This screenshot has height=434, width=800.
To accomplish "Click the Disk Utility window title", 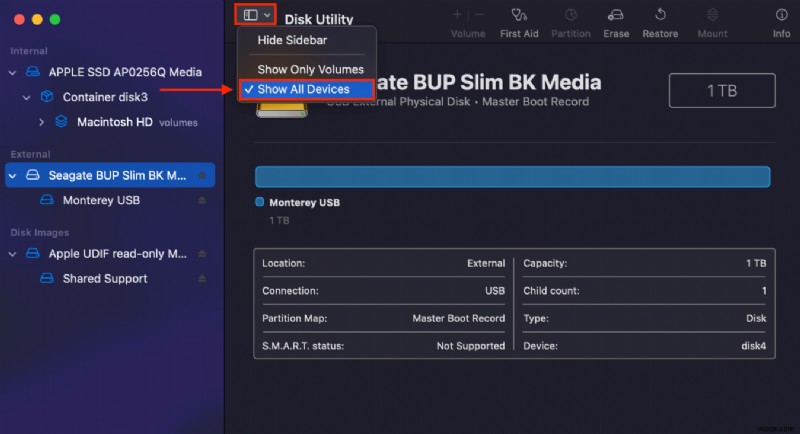I will click(x=318, y=19).
